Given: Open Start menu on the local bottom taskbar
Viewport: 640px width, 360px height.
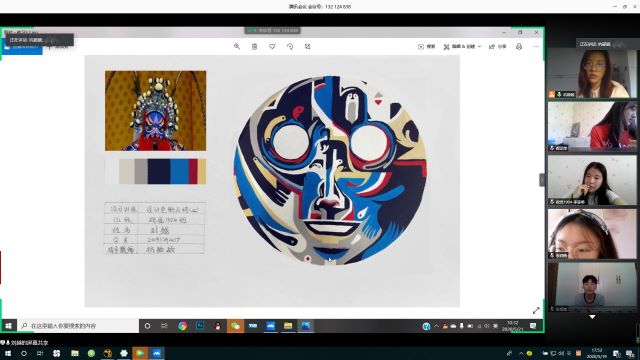Looking at the screenshot, I should 7,353.
